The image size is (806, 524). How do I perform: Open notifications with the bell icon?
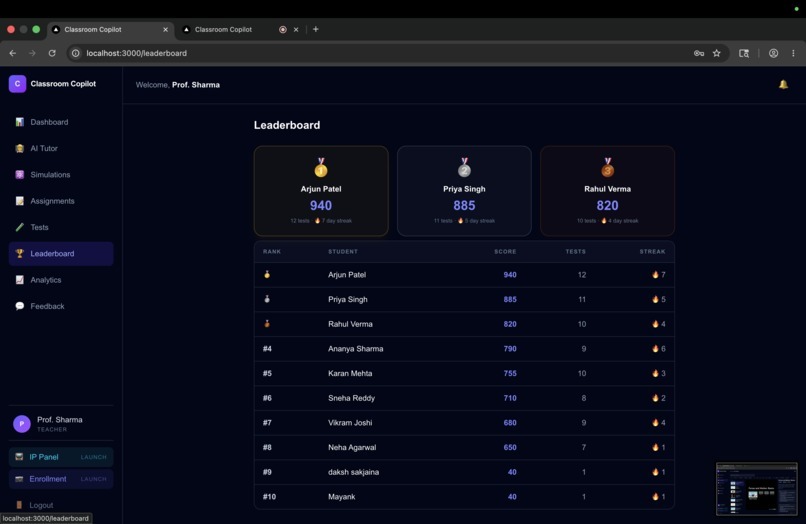click(x=783, y=84)
